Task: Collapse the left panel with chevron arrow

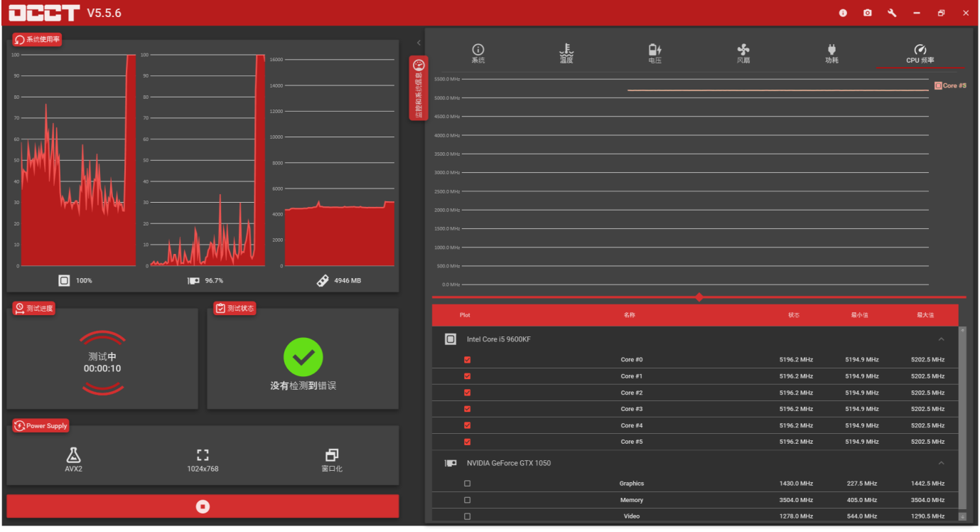Action: pos(419,43)
